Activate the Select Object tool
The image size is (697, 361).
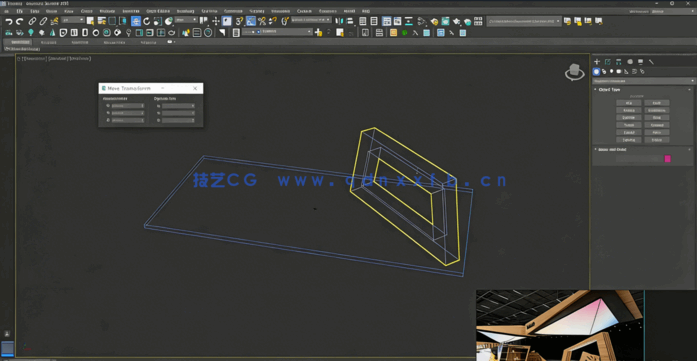[x=90, y=21]
